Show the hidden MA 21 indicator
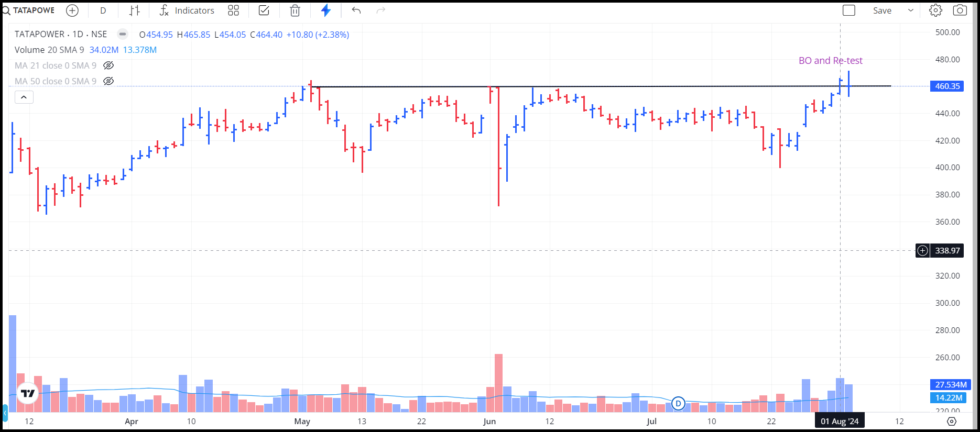 coord(108,65)
